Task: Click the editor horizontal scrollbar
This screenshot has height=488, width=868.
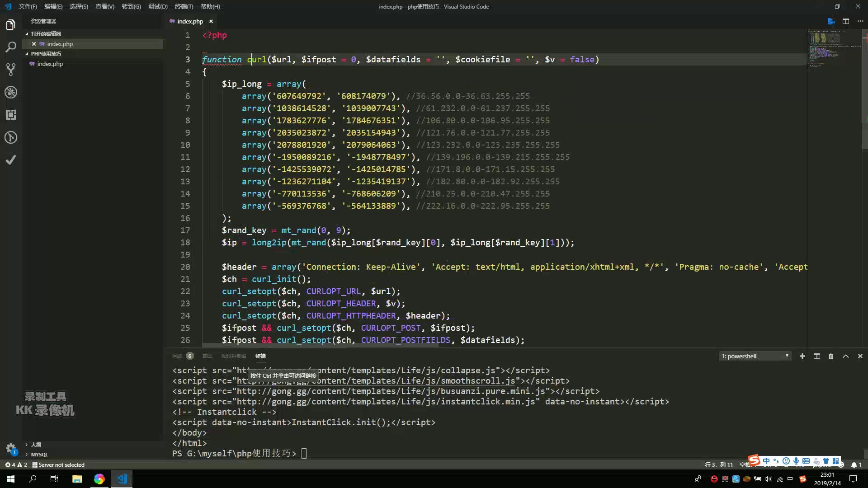Action: [x=321, y=346]
